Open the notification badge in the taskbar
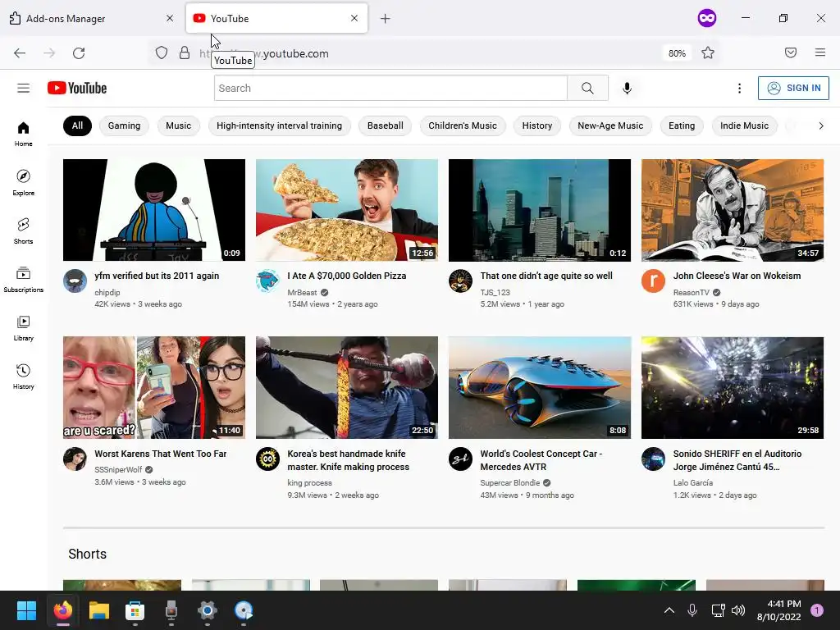This screenshot has width=840, height=630. point(816,610)
